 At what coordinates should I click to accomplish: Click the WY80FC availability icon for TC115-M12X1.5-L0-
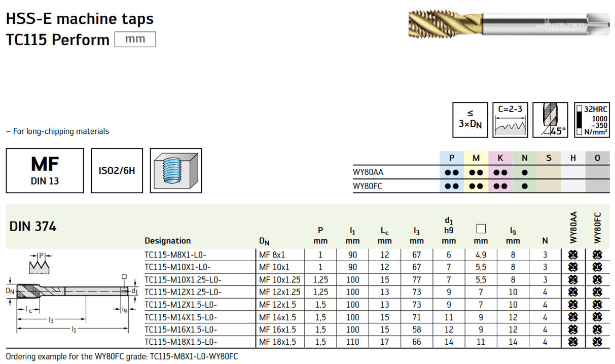coord(597,305)
